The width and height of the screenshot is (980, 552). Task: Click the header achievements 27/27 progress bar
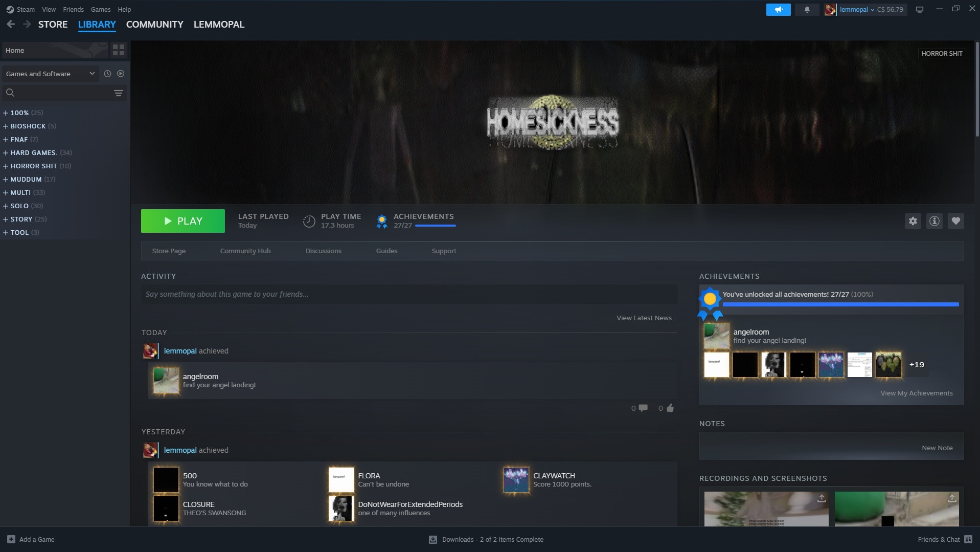point(435,226)
